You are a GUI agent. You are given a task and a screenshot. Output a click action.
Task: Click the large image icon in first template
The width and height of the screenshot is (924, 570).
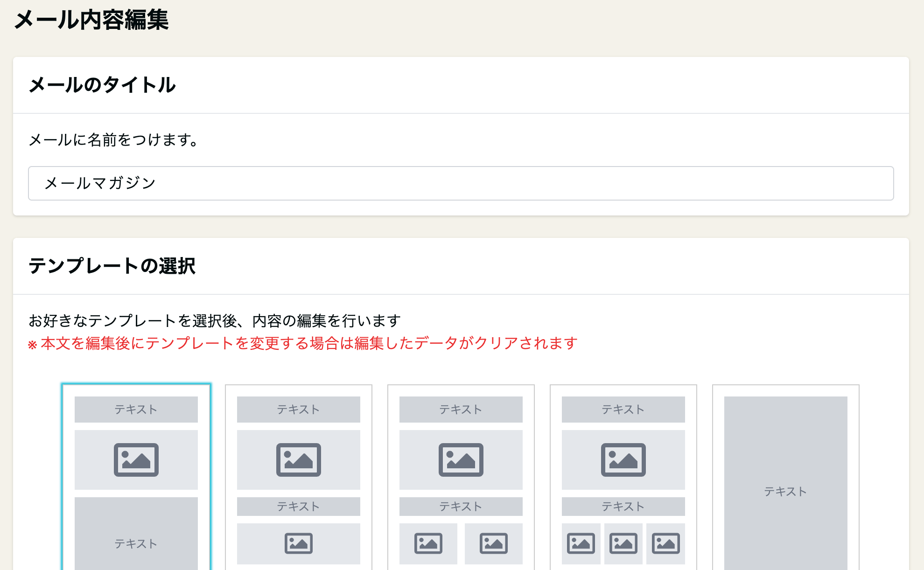pos(136,460)
